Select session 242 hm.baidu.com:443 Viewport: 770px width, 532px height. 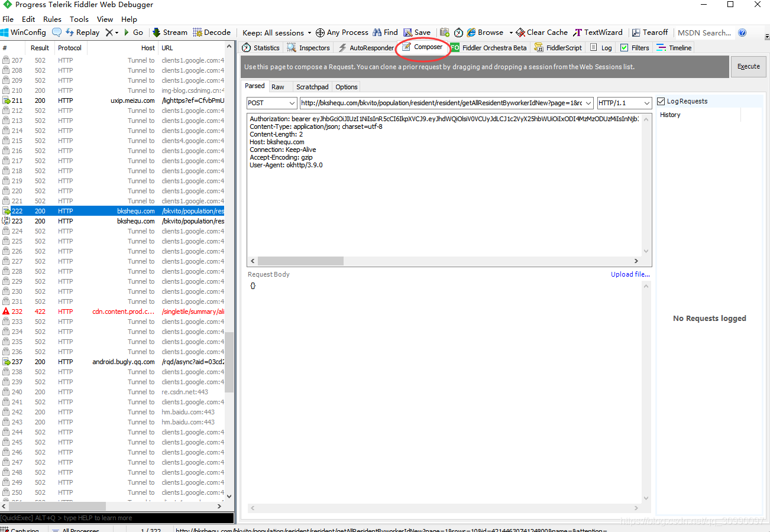pyautogui.click(x=112, y=412)
